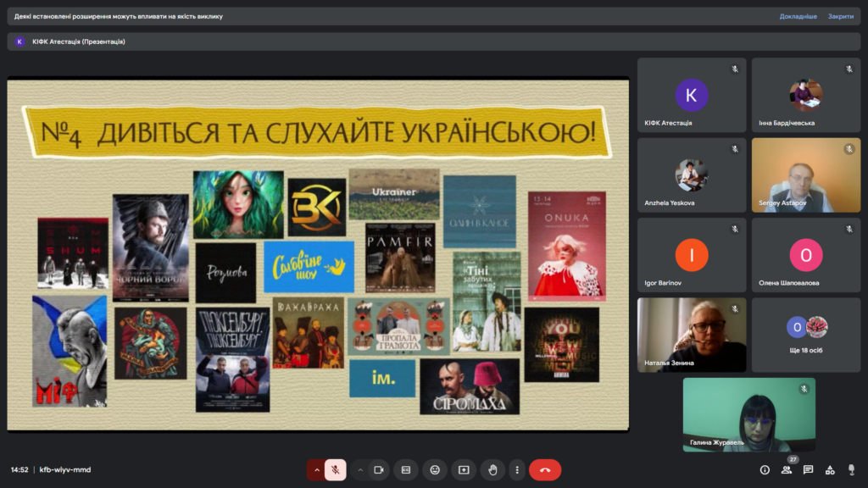
Task: Click the kfb-wiyv-mmd meeting code
Action: (64, 469)
